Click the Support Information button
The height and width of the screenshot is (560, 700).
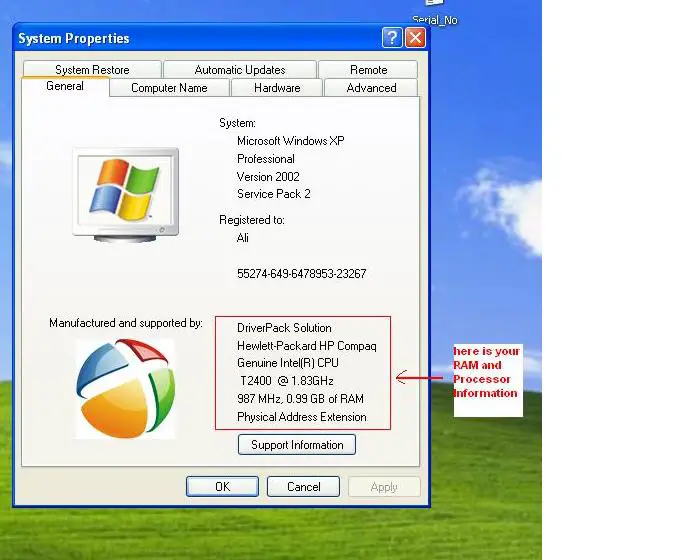click(x=297, y=445)
